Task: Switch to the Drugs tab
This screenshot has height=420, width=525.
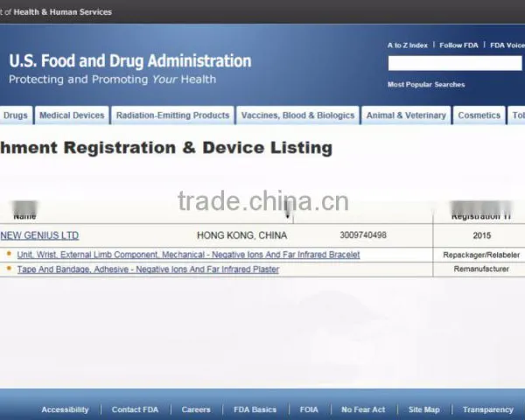Action: pyautogui.click(x=16, y=115)
